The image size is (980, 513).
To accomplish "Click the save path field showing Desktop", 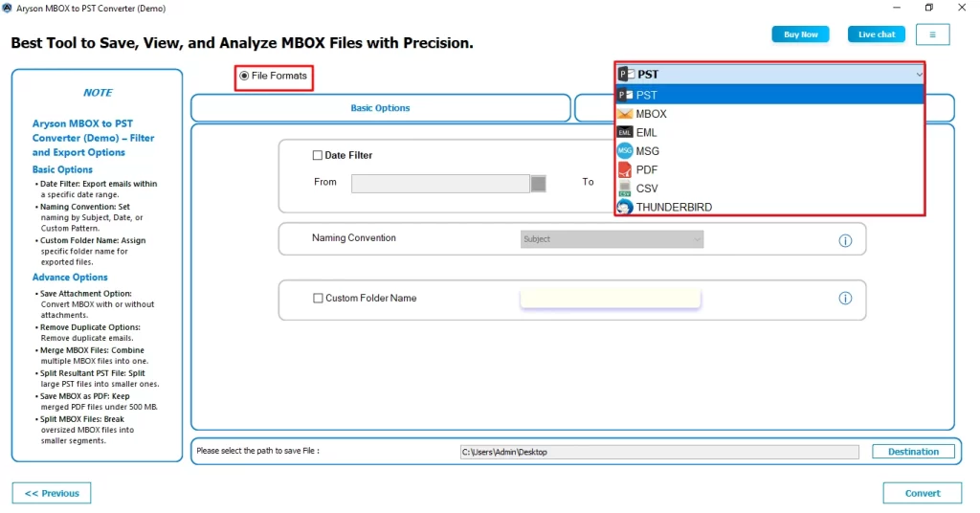I will pos(659,452).
